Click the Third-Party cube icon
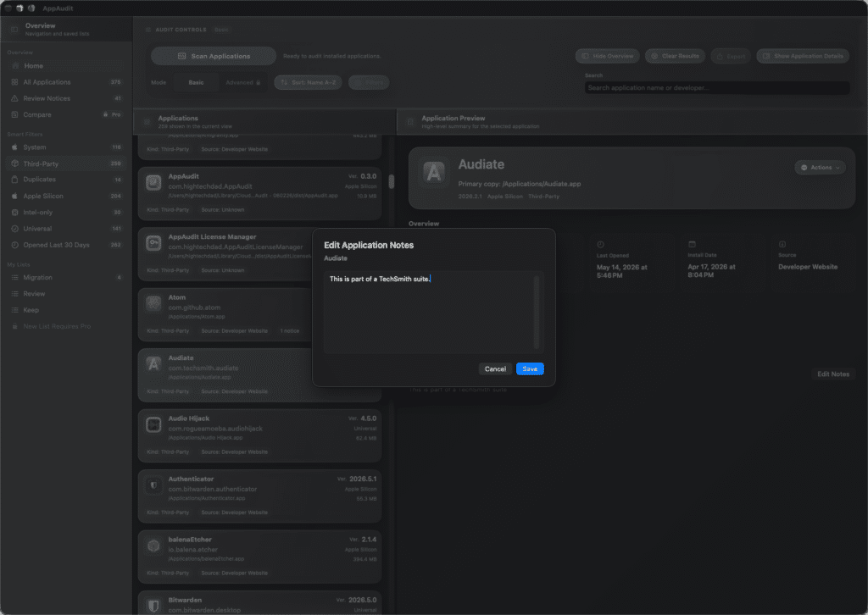This screenshot has height=615, width=868. pyautogui.click(x=15, y=163)
